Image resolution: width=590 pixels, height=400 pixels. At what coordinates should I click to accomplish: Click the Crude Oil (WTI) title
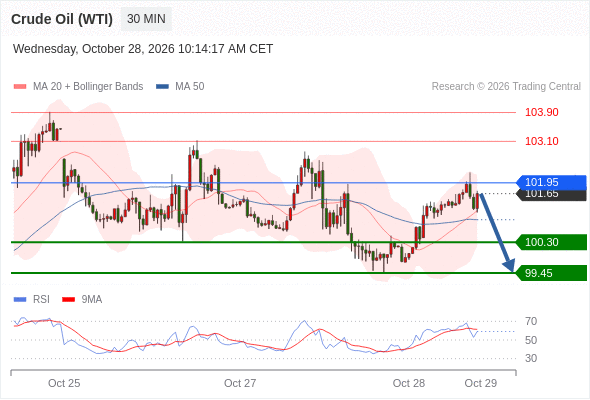point(62,19)
